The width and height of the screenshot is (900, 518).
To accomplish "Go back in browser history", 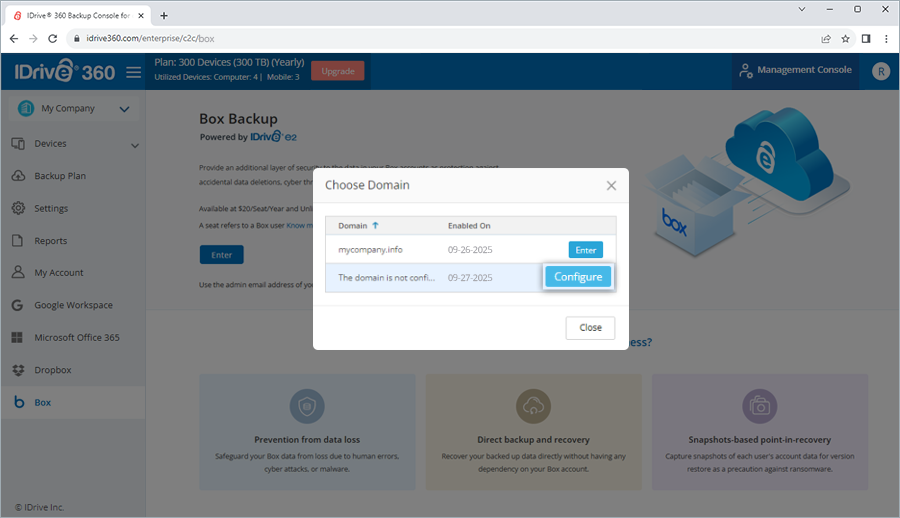I will tap(14, 38).
